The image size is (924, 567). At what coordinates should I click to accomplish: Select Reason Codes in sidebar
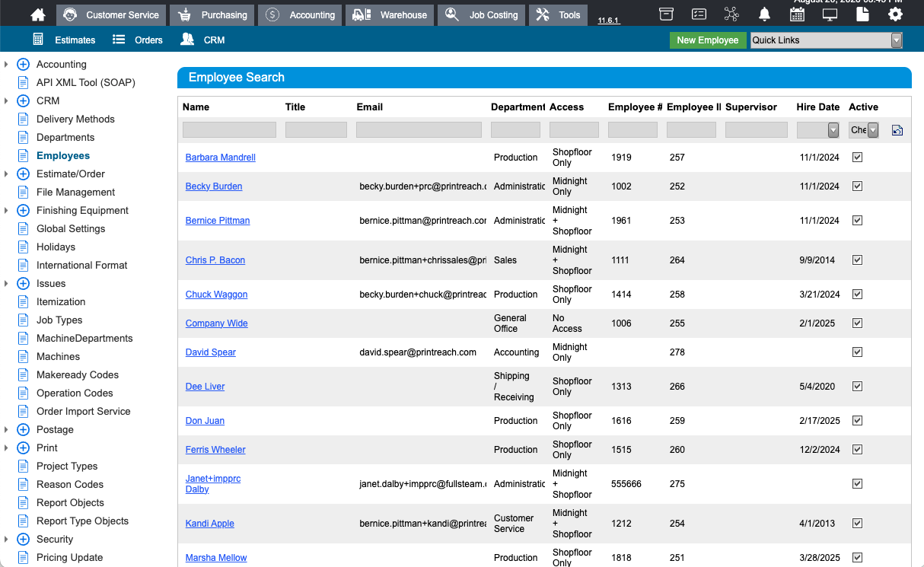pyautogui.click(x=70, y=485)
